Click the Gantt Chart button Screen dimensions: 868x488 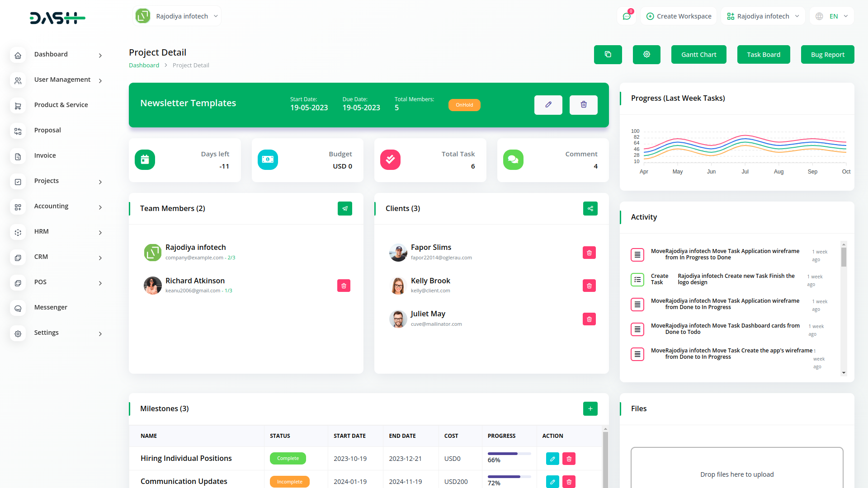coord(698,54)
